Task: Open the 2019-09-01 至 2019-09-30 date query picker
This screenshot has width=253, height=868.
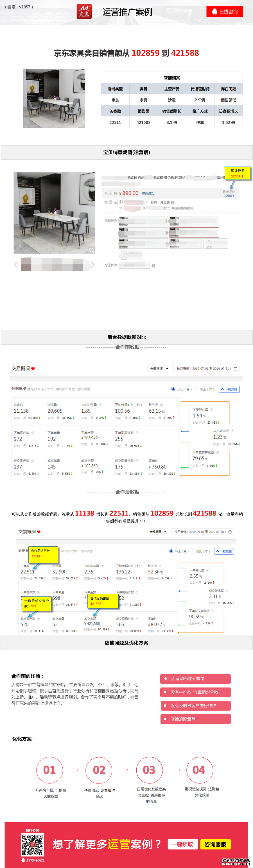Action: 203,532
